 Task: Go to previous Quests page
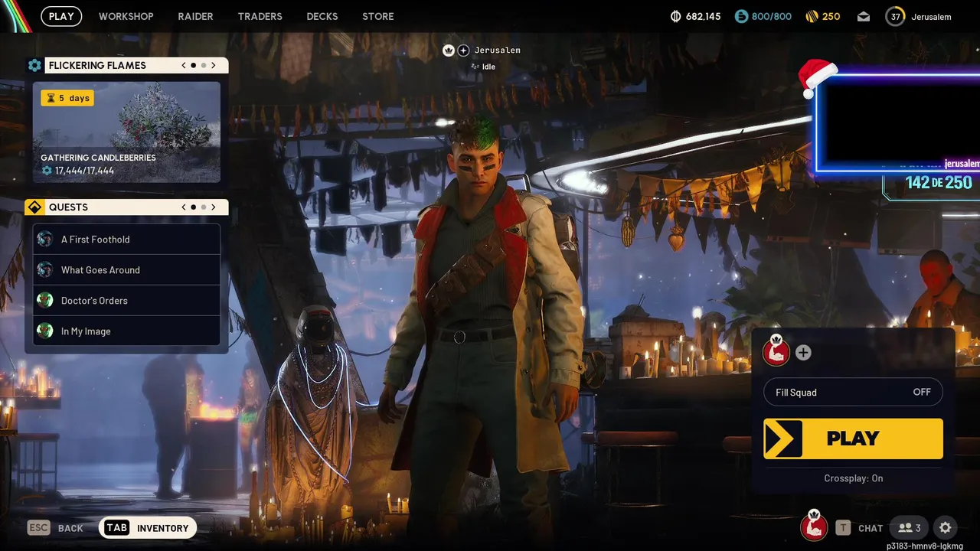[x=184, y=207]
